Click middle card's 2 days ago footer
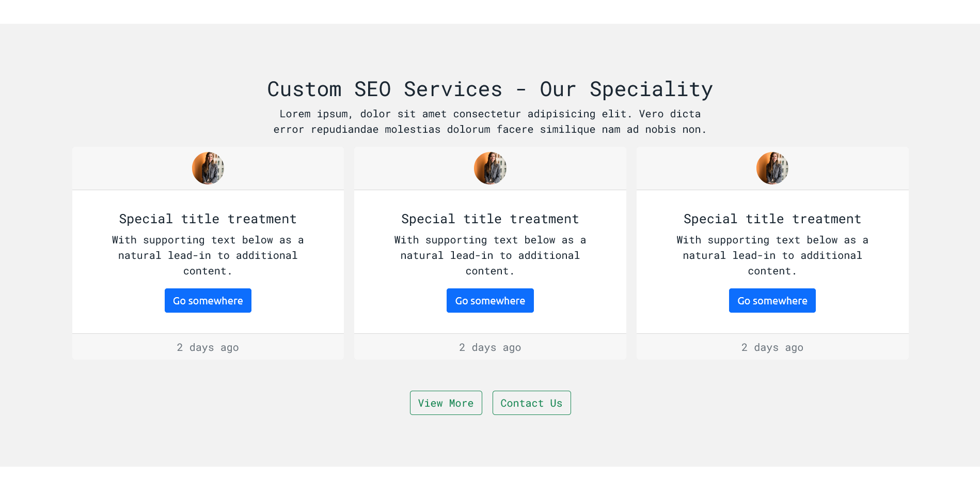 point(490,347)
